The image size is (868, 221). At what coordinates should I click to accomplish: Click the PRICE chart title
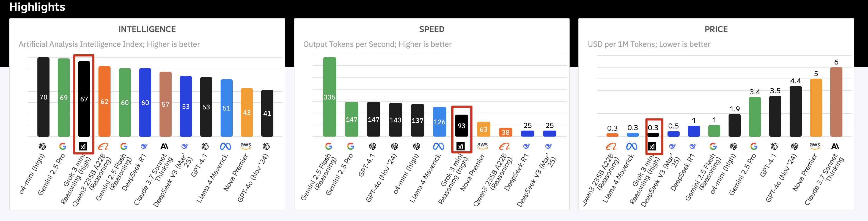click(x=716, y=29)
